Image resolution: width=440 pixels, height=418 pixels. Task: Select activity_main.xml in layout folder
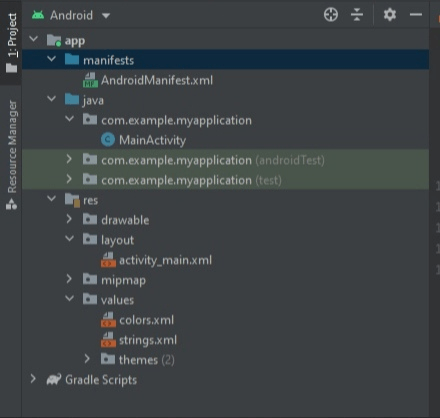(165, 260)
